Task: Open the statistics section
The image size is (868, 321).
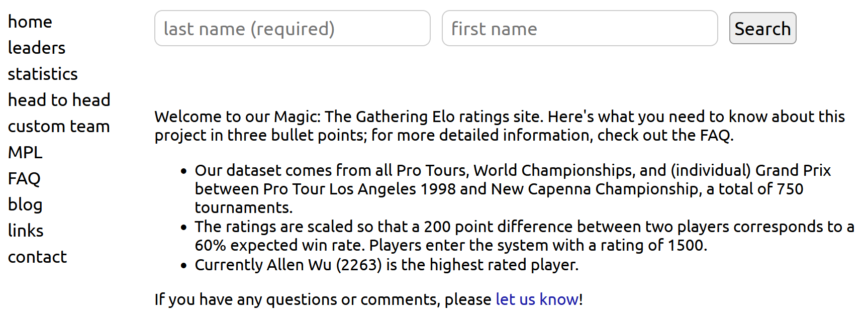Action: 43,74
